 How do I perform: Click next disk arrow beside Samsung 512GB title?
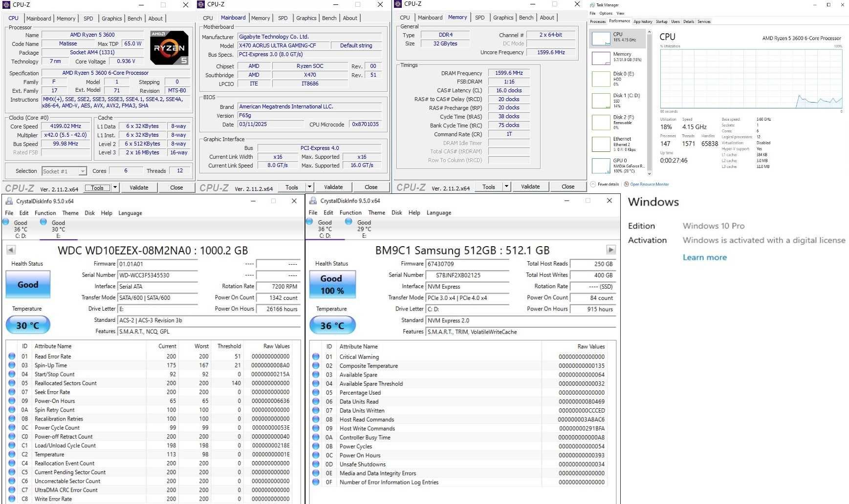610,250
